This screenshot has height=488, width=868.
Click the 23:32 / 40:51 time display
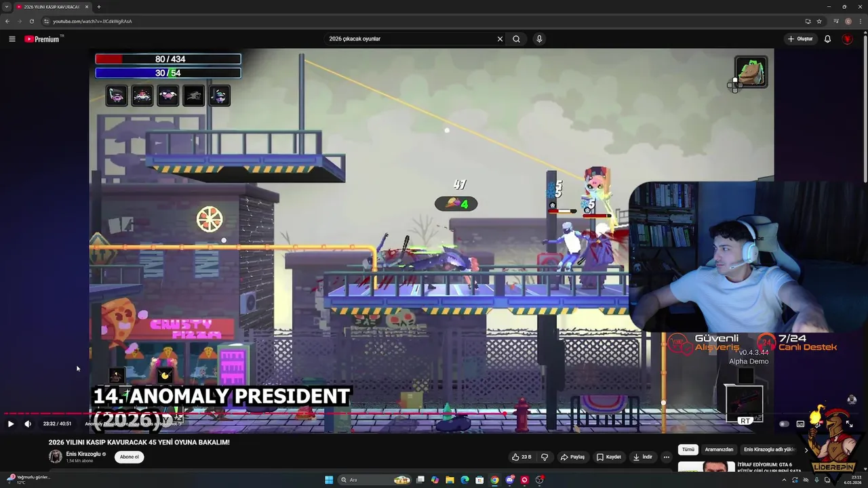[x=57, y=424]
